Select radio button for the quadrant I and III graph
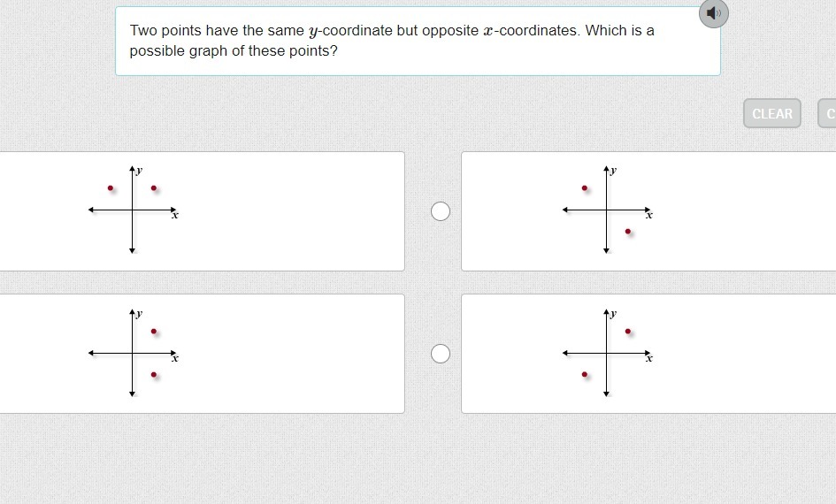Image resolution: width=836 pixels, height=504 pixels. tap(440, 354)
